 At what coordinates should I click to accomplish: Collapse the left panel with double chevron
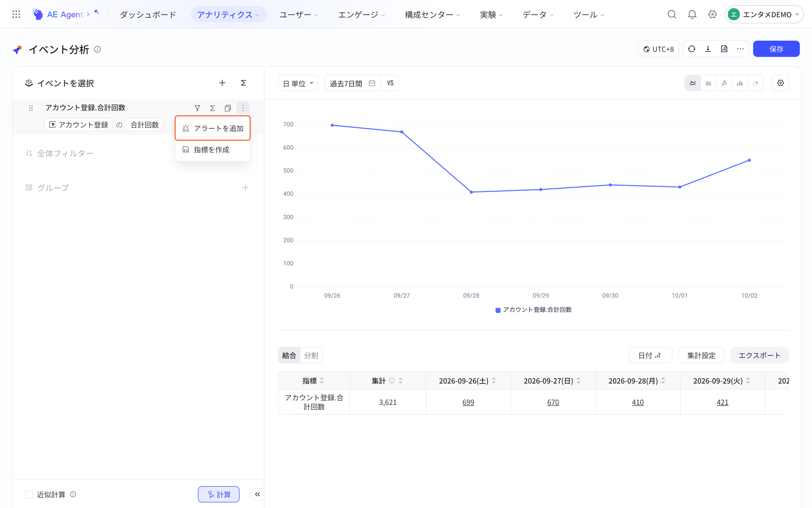(257, 494)
